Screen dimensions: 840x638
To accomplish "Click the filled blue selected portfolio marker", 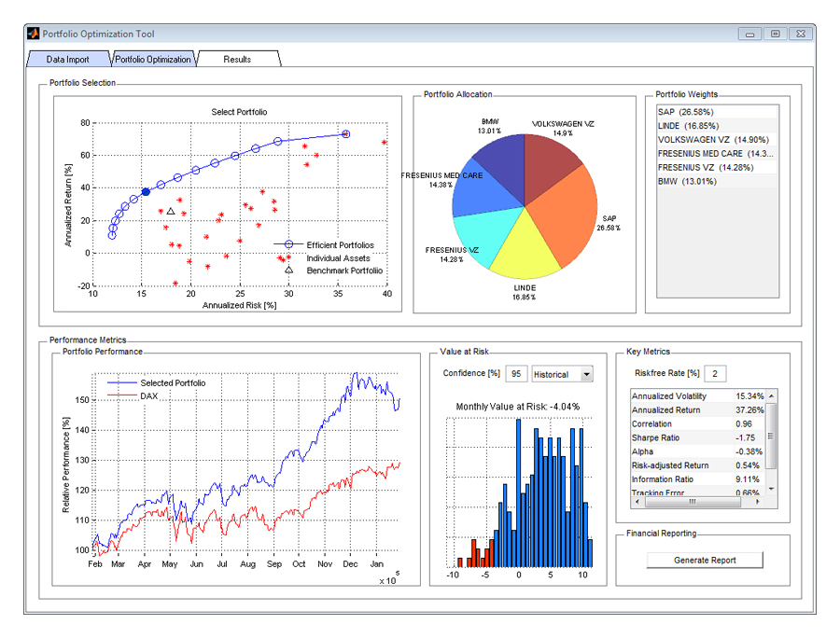I will tap(146, 191).
